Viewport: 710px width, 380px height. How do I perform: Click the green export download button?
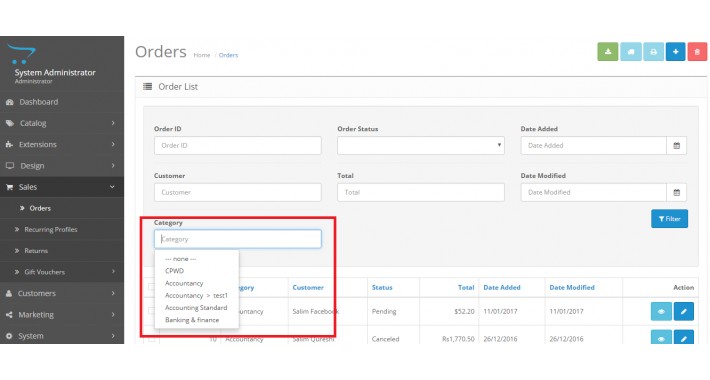tap(608, 52)
